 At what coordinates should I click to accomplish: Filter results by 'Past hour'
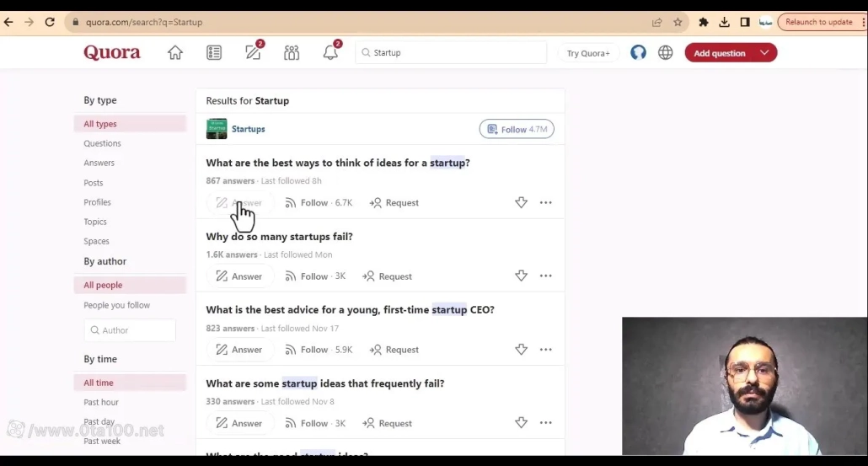click(101, 402)
